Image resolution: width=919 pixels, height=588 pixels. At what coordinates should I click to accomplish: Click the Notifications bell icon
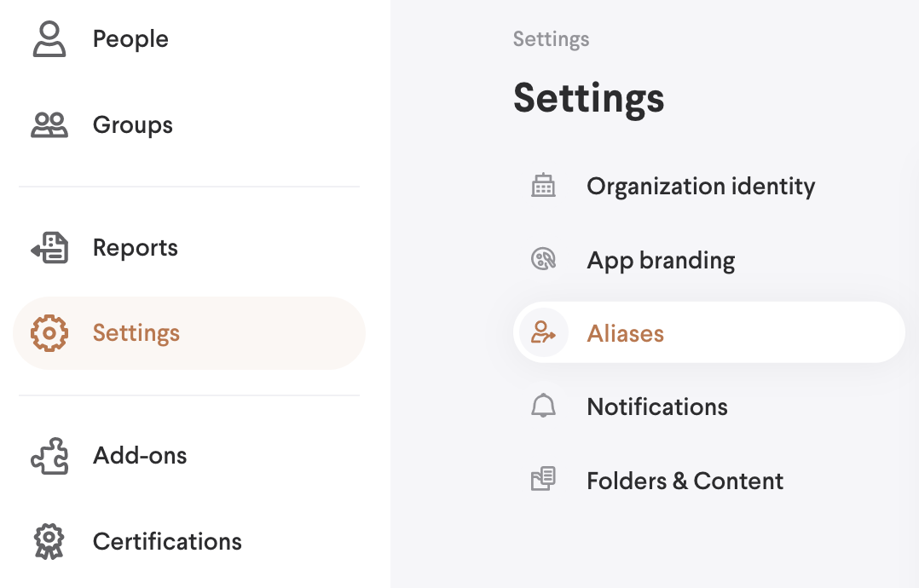point(543,406)
